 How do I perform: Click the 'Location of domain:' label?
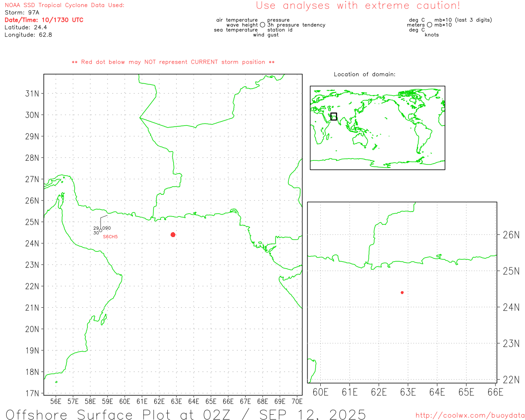pos(365,75)
